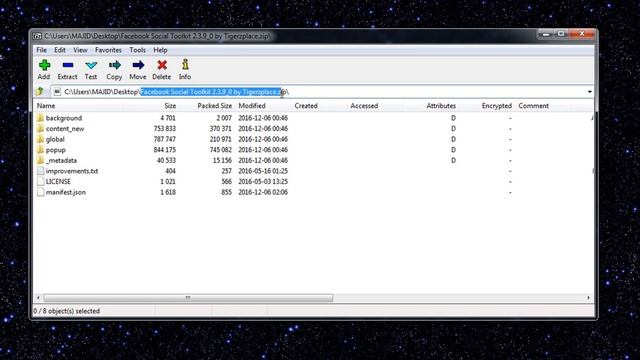The image size is (640, 360).
Task: Click the horizontal scrollbar left arrow
Action: [38, 298]
